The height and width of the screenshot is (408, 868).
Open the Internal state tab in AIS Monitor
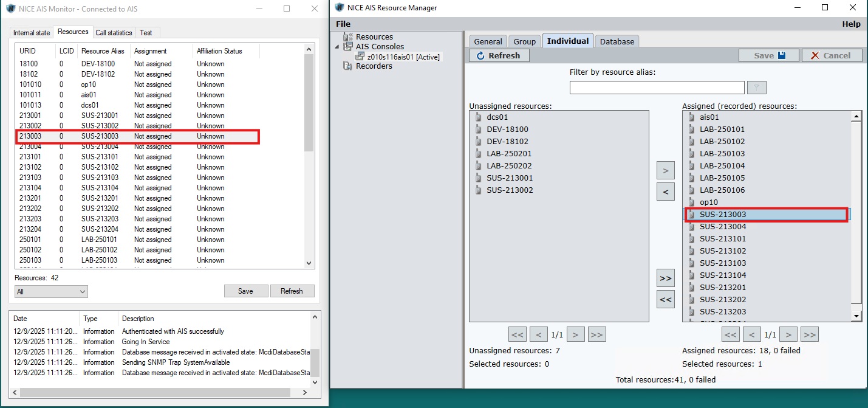click(32, 33)
